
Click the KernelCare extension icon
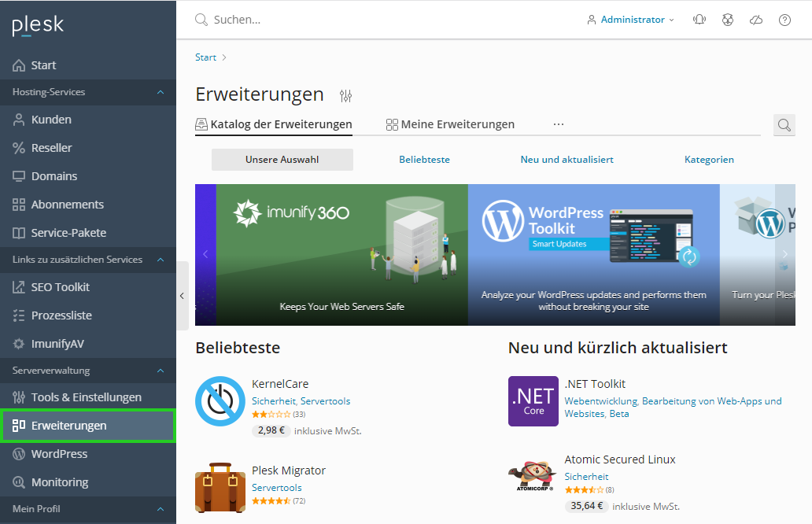pyautogui.click(x=220, y=401)
